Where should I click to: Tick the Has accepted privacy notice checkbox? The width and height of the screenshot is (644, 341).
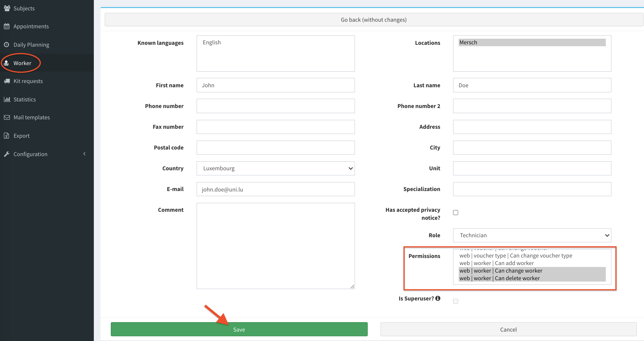click(x=455, y=213)
